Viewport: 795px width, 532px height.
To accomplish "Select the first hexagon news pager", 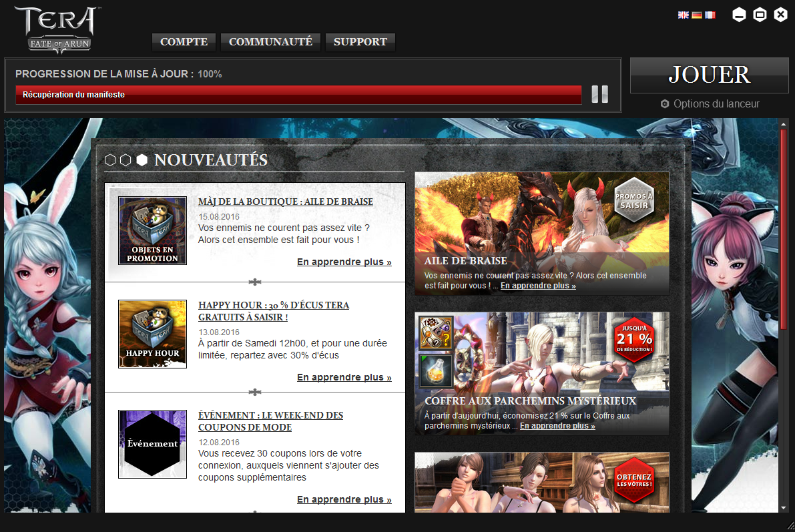I will (110, 160).
